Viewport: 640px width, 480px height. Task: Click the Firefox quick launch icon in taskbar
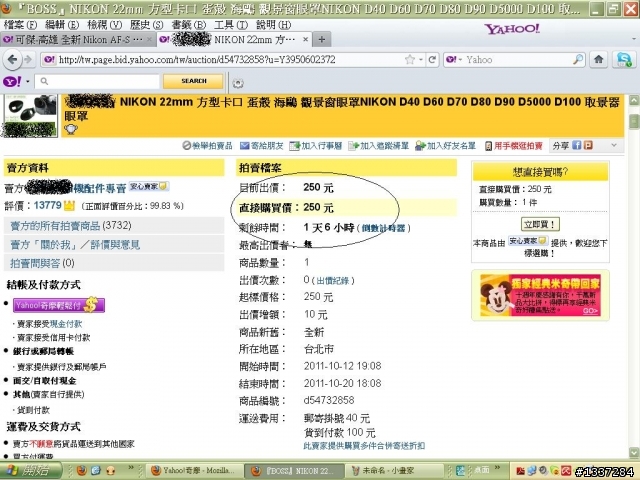click(82, 471)
